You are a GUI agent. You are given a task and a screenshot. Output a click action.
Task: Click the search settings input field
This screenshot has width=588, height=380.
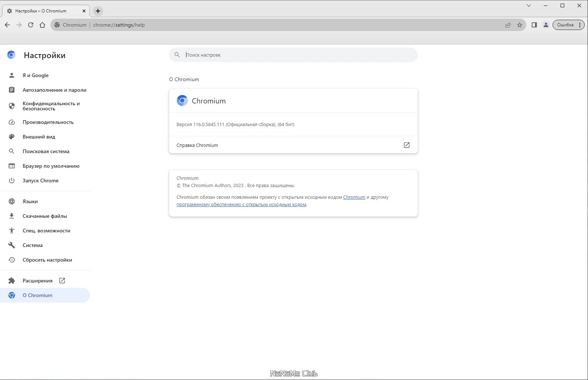coord(292,55)
